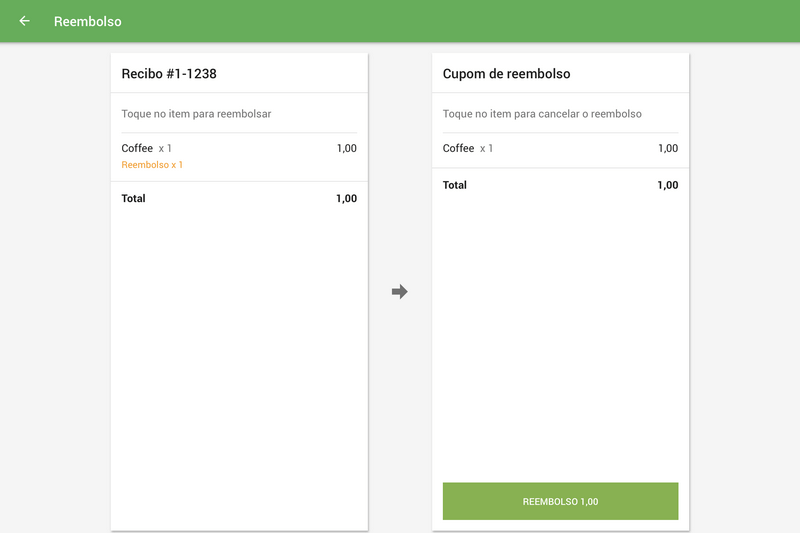Click the orange "Reembolso x 1" label
The height and width of the screenshot is (533, 800).
tap(152, 165)
